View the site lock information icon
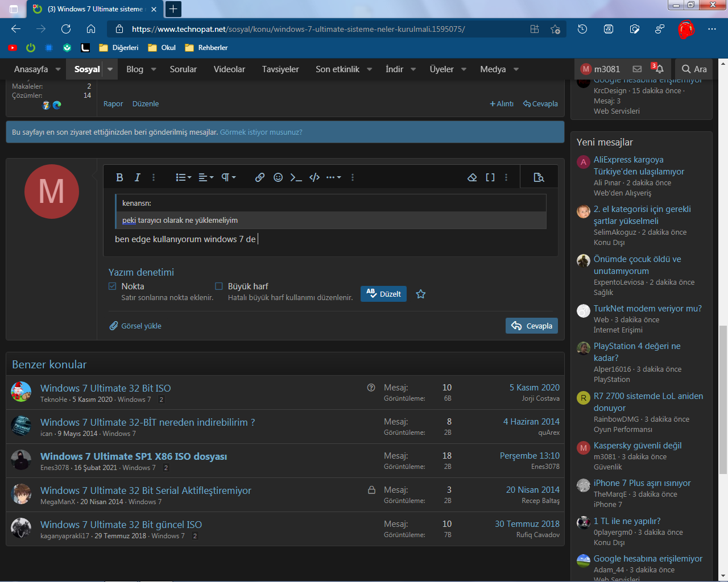728x582 pixels. pos(119,29)
